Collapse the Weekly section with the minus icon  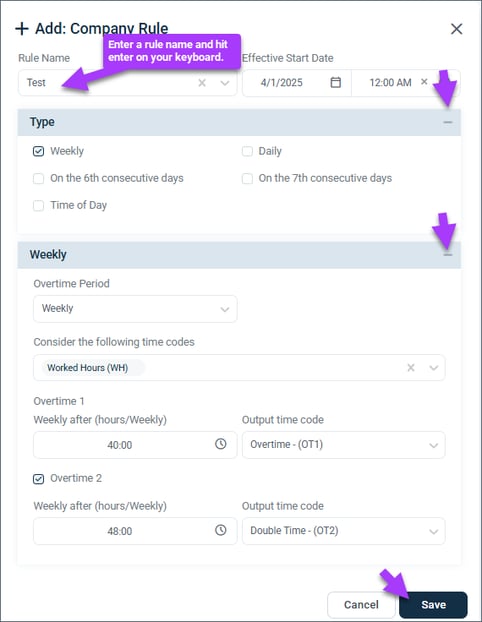click(x=447, y=255)
